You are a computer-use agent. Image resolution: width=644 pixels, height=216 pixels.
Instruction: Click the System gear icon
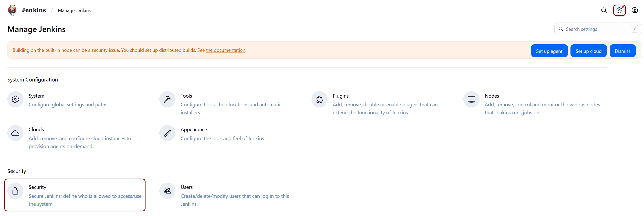coord(15,99)
